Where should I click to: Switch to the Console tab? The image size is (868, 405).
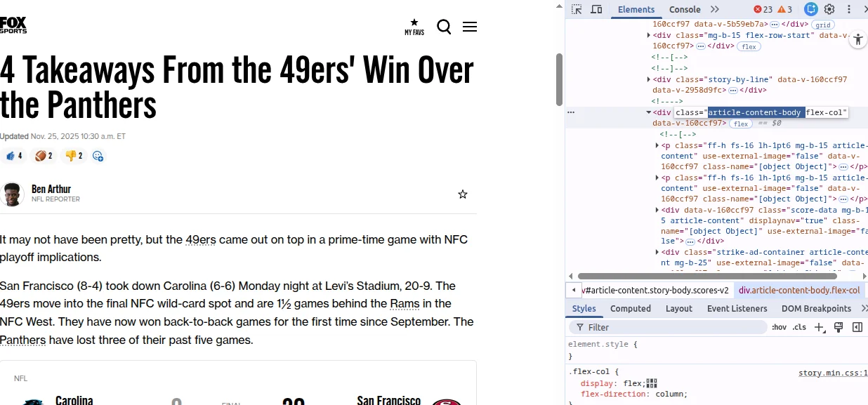coord(685,9)
